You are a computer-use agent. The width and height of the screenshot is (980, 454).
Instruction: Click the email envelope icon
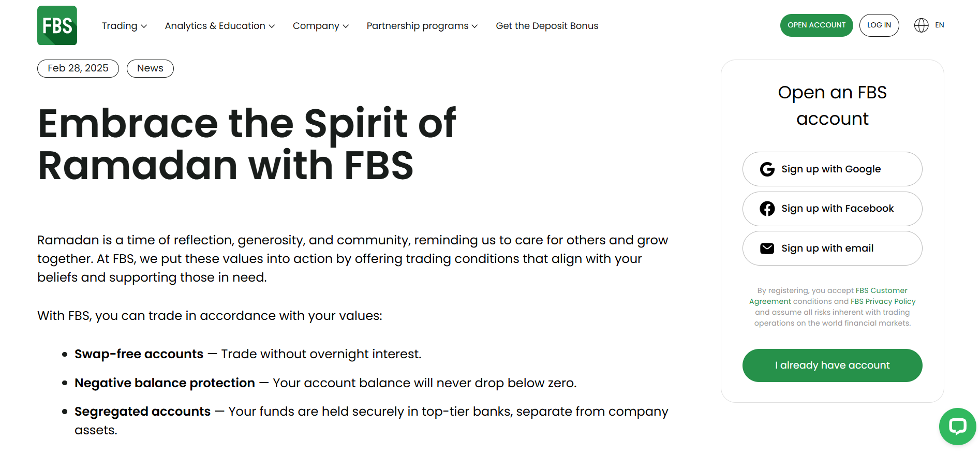click(767, 248)
